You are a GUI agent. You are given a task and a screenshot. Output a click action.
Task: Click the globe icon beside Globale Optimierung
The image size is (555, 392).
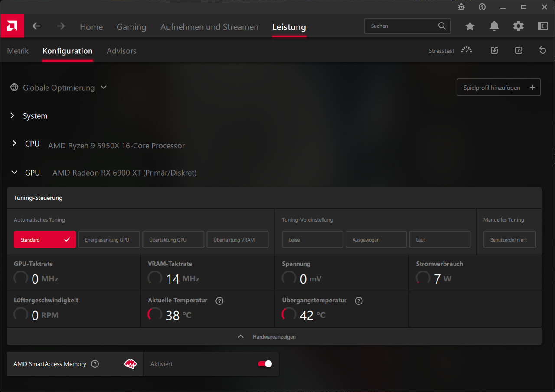coord(14,88)
